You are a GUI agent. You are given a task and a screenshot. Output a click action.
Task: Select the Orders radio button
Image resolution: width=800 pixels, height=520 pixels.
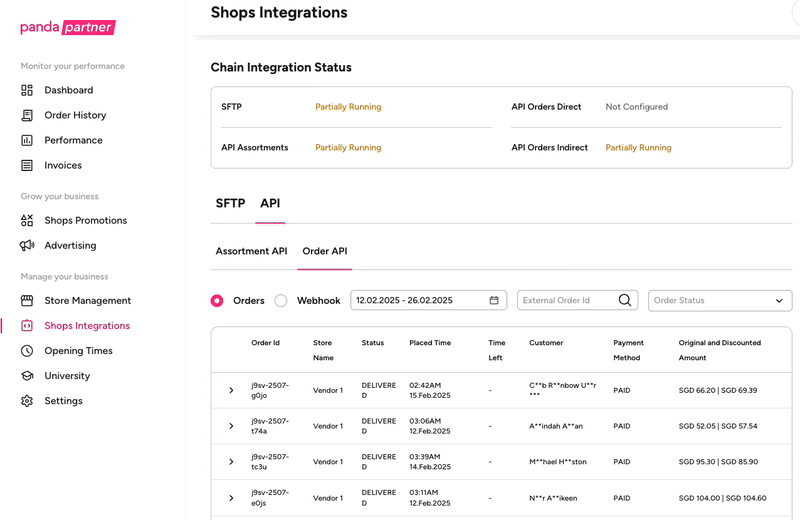[x=217, y=300]
